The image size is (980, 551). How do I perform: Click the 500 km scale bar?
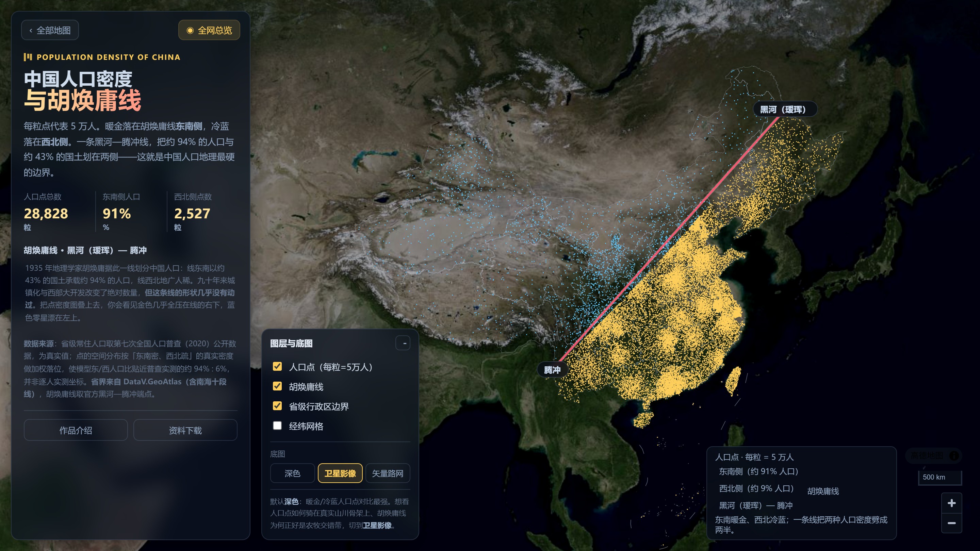click(940, 478)
